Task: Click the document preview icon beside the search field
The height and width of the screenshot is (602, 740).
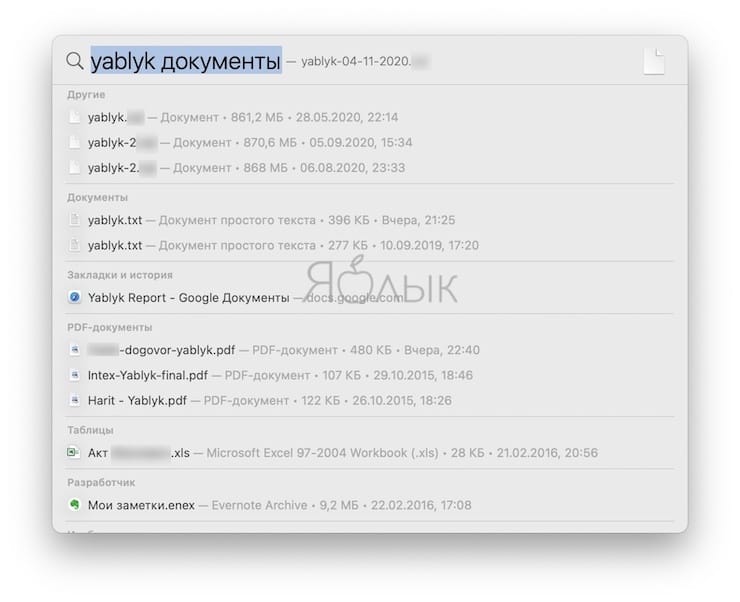Action: point(654,62)
